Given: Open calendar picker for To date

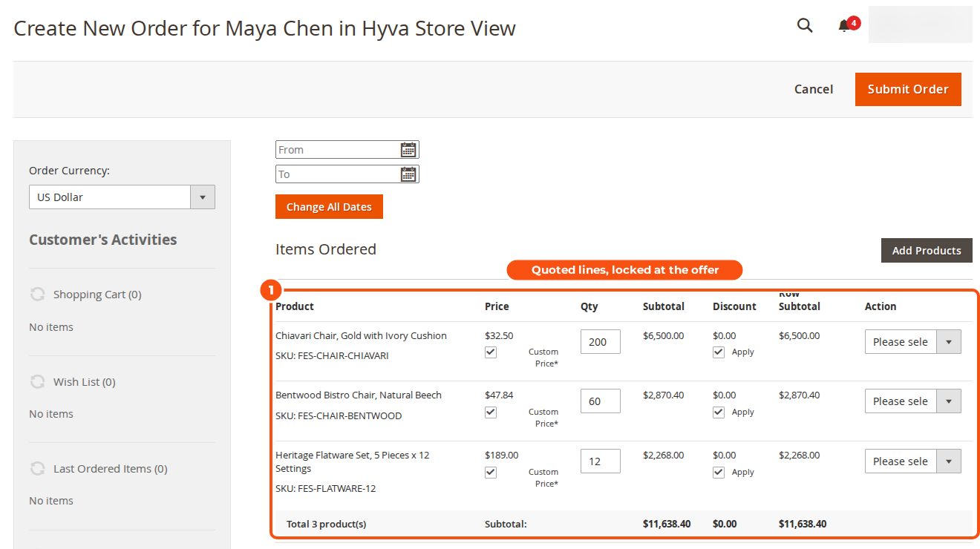Looking at the screenshot, I should click(x=408, y=174).
